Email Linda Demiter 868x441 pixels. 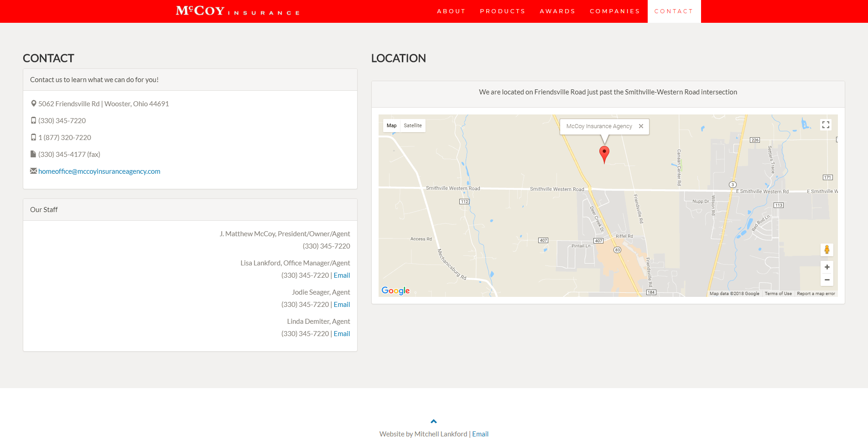coord(342,334)
